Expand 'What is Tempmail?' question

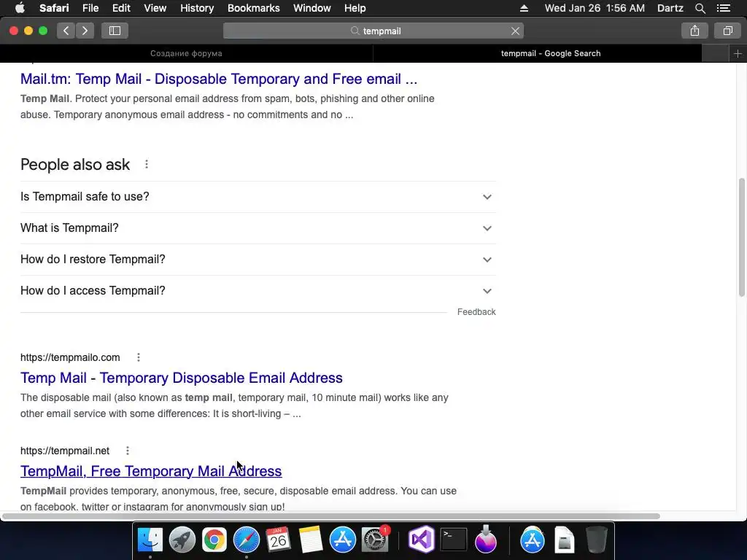[258, 228]
